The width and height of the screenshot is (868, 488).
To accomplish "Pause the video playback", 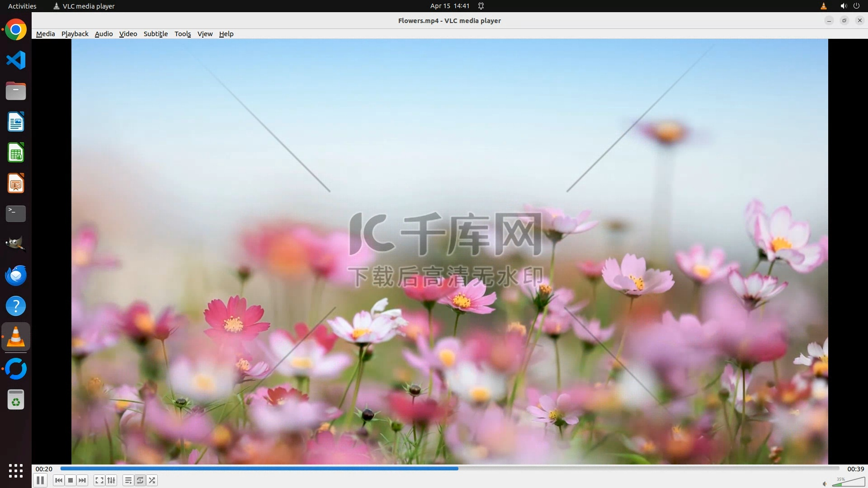I will point(40,480).
